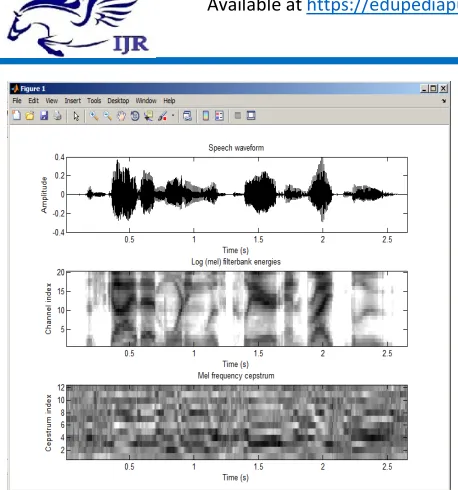Save the figure with the floppy disk icon
The height and width of the screenshot is (490, 458).
tap(44, 116)
